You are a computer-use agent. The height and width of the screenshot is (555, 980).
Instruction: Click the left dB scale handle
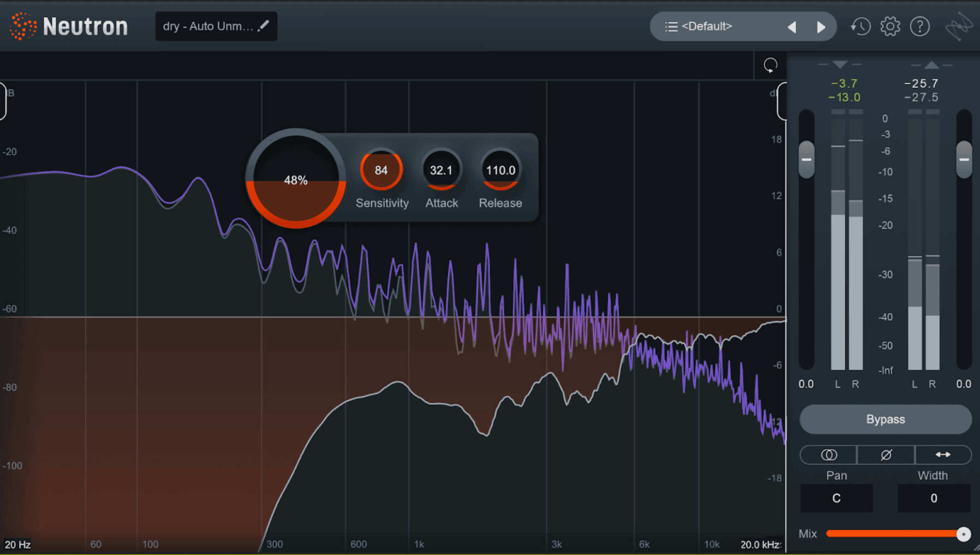click(3, 101)
